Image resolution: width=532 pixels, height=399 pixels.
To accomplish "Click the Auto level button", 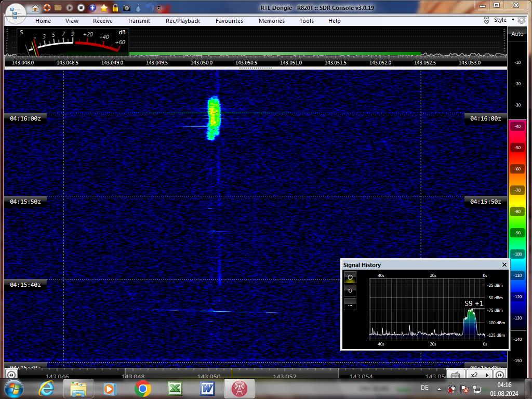I will [x=517, y=34].
